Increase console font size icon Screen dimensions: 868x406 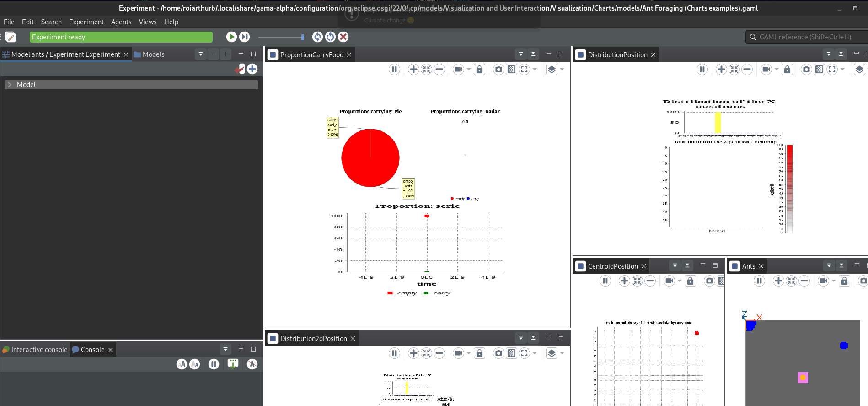(x=182, y=364)
